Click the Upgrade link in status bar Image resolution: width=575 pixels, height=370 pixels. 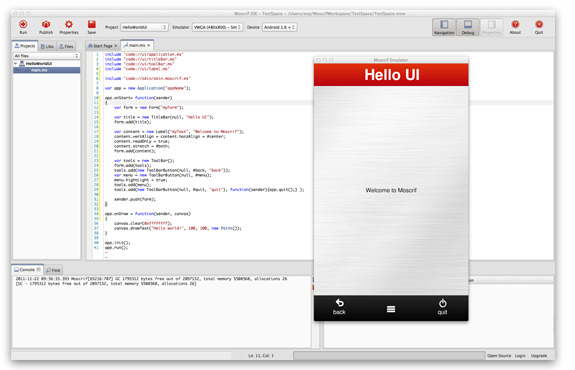[539, 356]
